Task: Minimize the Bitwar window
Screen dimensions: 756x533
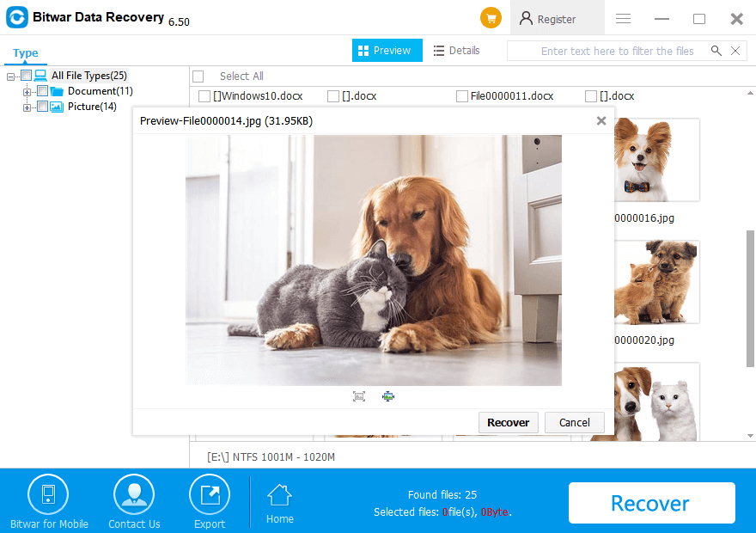Action: pyautogui.click(x=661, y=19)
